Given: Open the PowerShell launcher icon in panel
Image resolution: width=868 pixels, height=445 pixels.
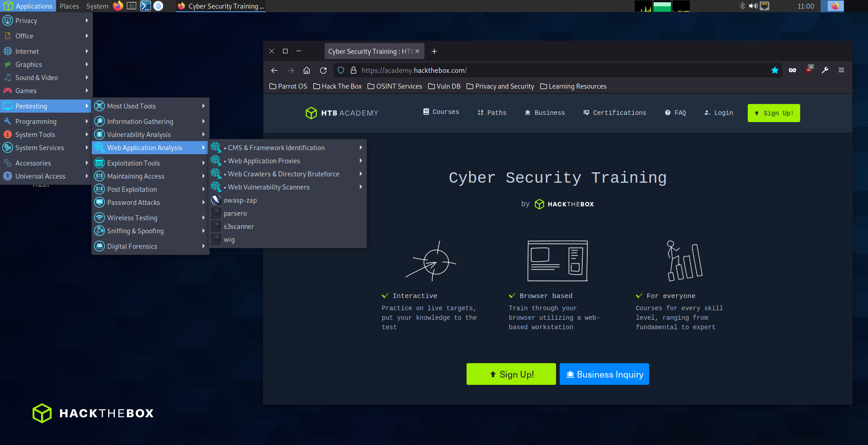Looking at the screenshot, I should [145, 6].
